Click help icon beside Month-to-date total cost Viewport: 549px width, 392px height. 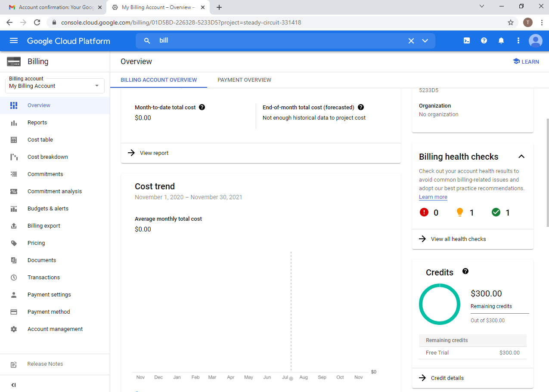coord(202,107)
